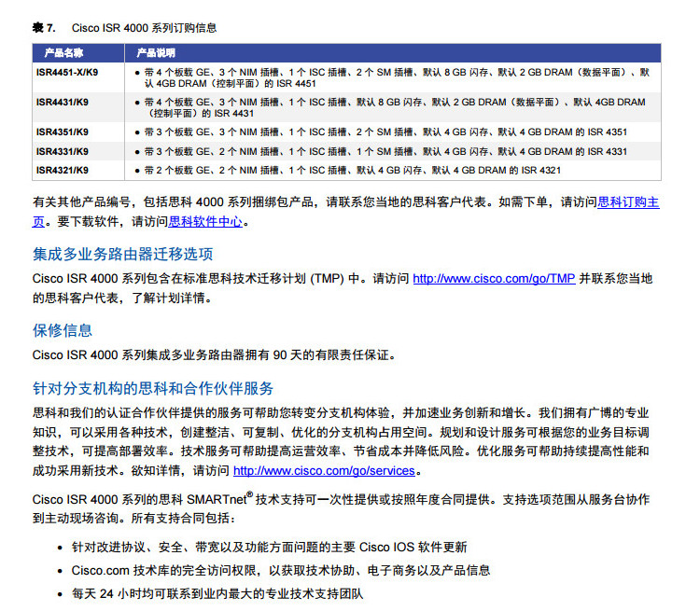Click the ISR4351/K9 product name cell
Image resolution: width=700 pixels, height=611 pixels.
[63, 132]
